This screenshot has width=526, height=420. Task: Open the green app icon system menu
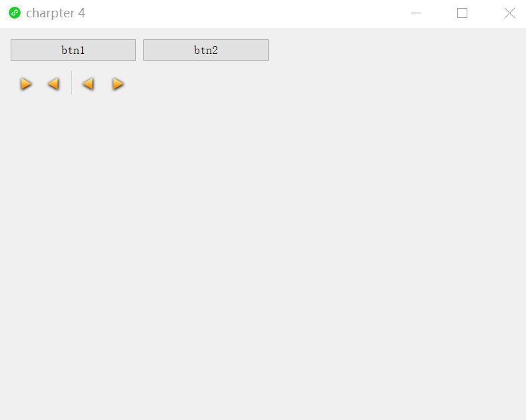pos(15,13)
